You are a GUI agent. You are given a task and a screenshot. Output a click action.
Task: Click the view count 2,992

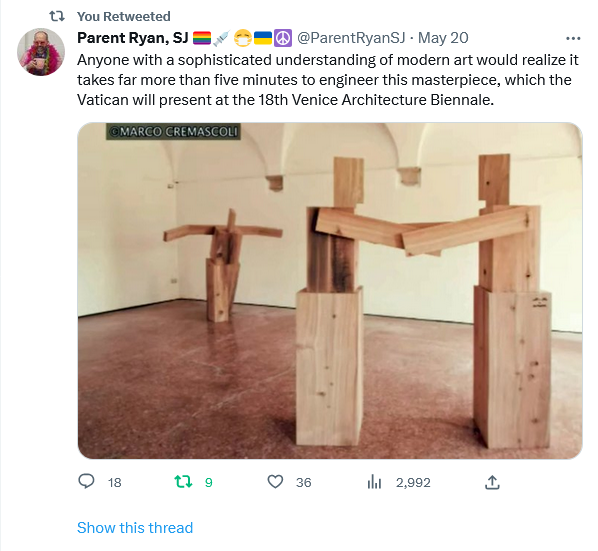tap(413, 482)
